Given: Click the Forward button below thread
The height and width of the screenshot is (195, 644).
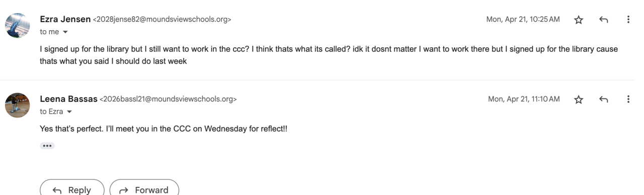Looking at the screenshot, I should tap(144, 190).
